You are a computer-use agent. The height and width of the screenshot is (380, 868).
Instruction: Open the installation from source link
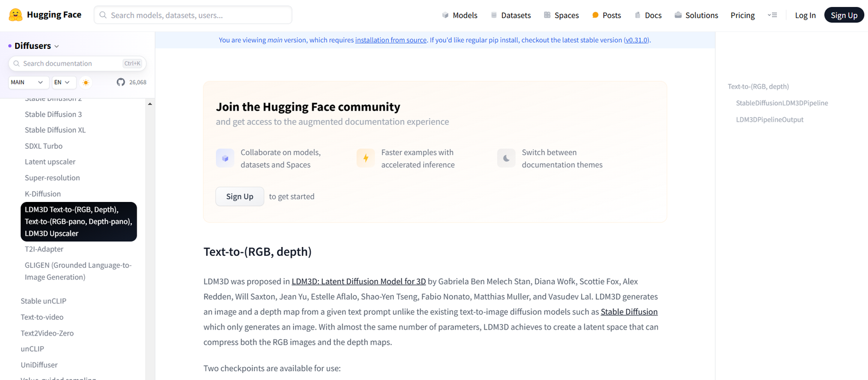(391, 40)
